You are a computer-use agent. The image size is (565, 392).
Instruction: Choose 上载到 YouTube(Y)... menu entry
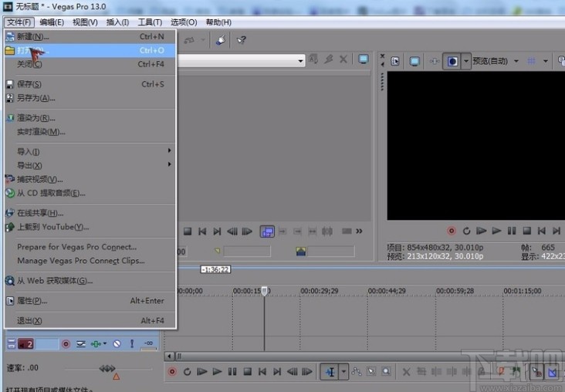coord(90,227)
